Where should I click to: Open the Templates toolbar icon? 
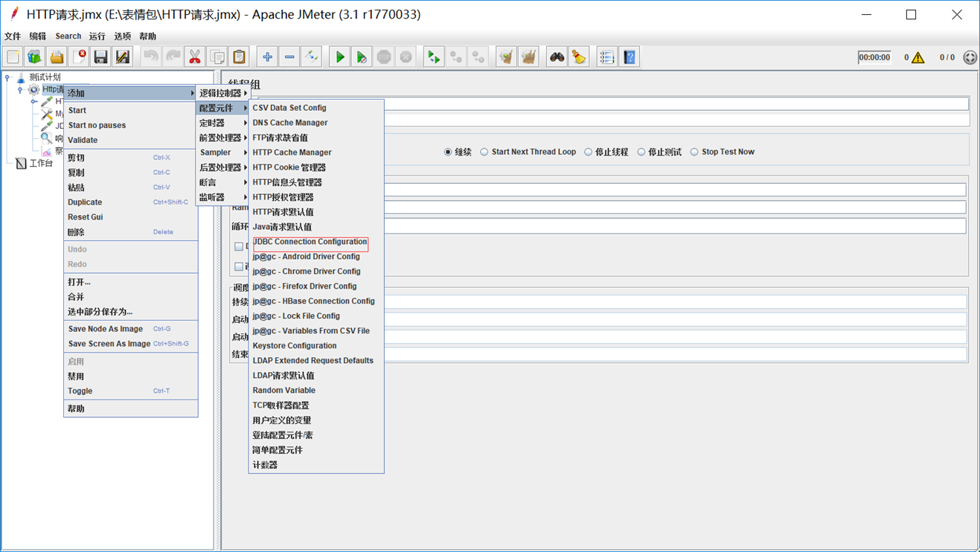(35, 57)
